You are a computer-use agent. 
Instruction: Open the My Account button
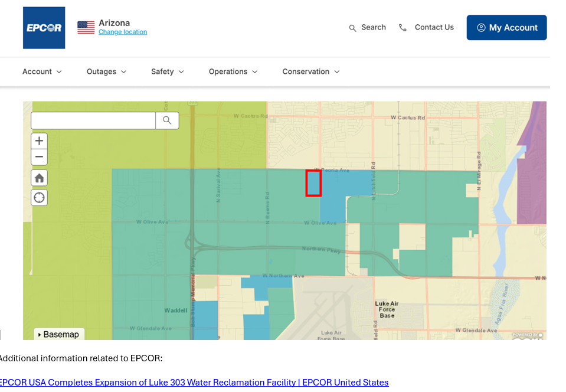[506, 28]
